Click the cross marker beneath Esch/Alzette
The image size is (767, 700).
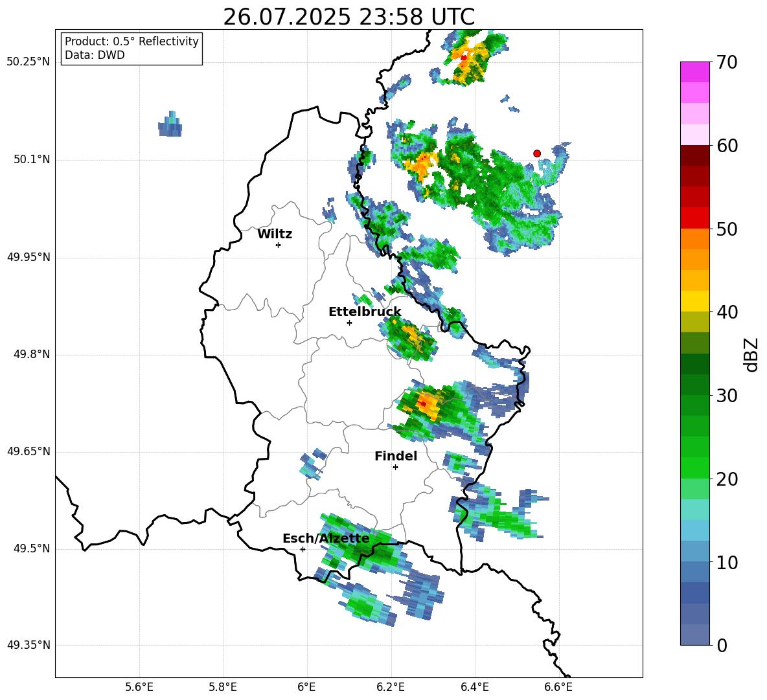(x=303, y=549)
